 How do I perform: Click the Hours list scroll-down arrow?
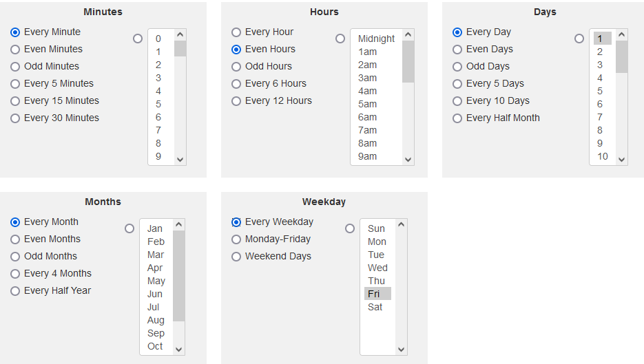point(408,160)
